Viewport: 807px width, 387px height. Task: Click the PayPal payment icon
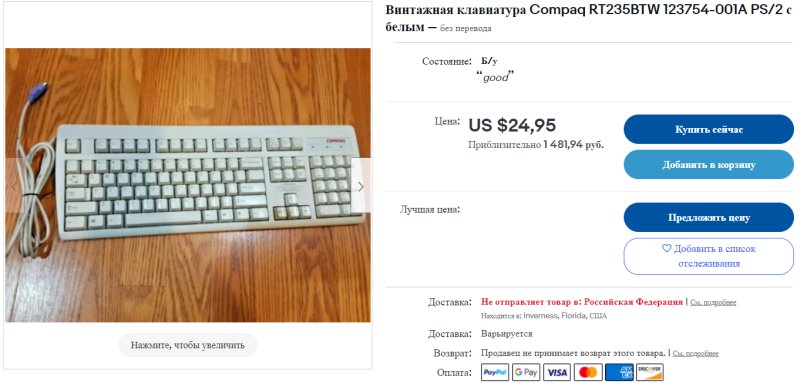point(495,372)
